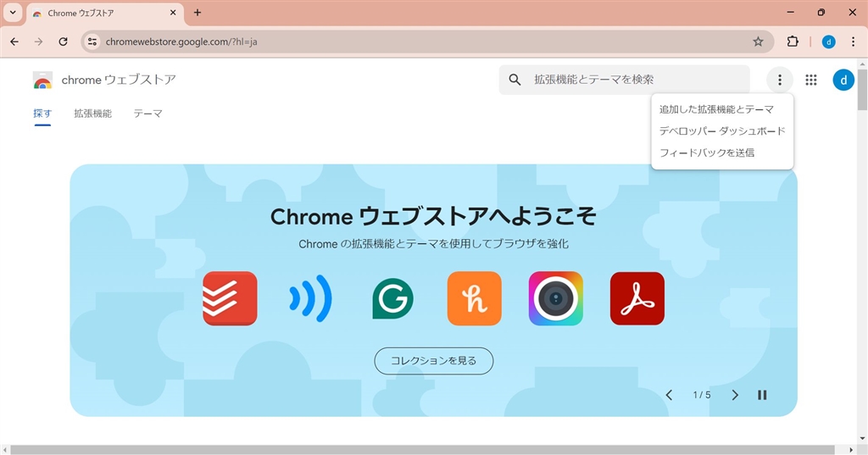Close the Chrome ウェブストア tab
The height and width of the screenshot is (455, 868).
pyautogui.click(x=173, y=12)
